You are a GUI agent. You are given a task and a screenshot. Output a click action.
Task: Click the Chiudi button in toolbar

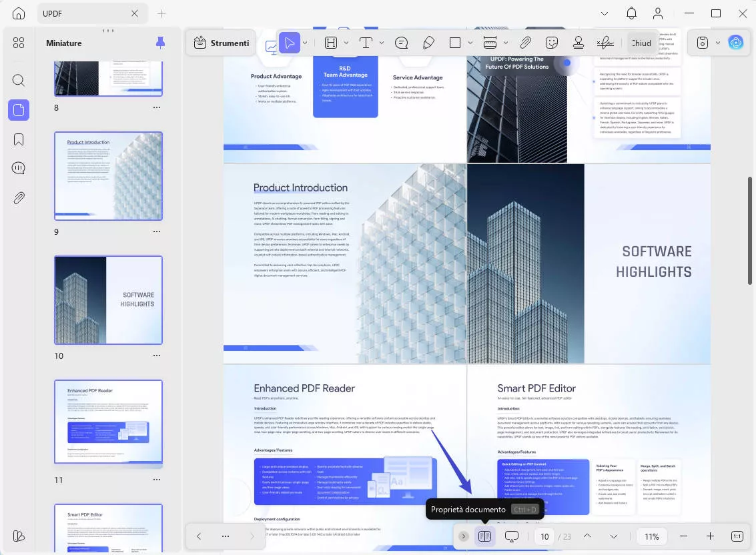click(641, 43)
